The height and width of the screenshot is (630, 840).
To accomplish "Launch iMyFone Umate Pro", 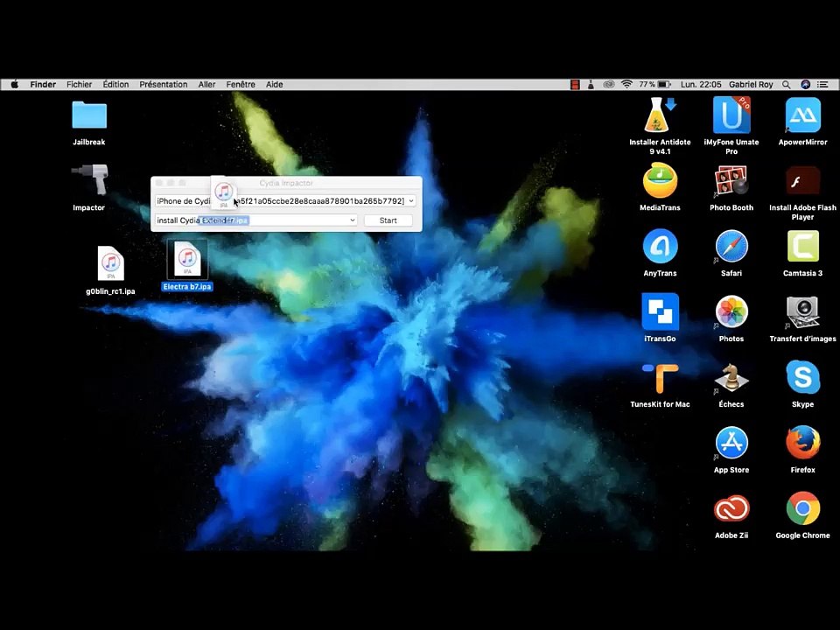I will tap(731, 115).
